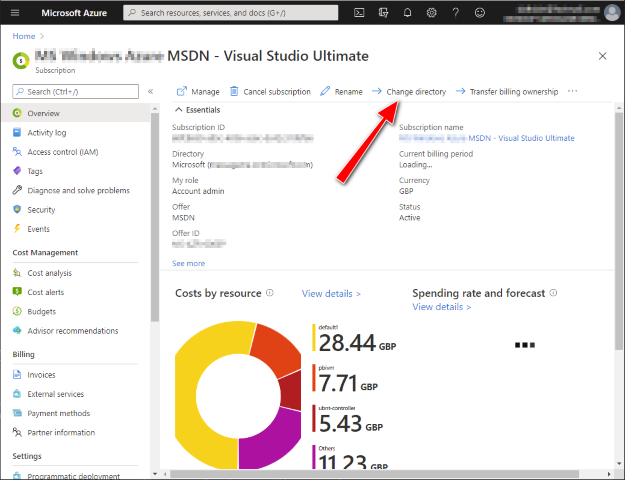Screen dimensions: 625x480
Task: Open portal settings gear
Action: click(431, 13)
